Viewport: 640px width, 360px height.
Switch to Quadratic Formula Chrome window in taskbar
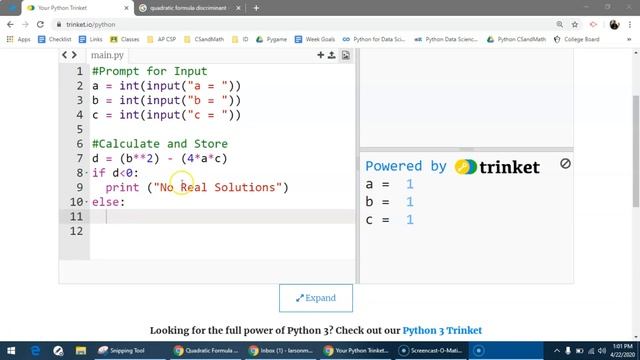coord(206,351)
